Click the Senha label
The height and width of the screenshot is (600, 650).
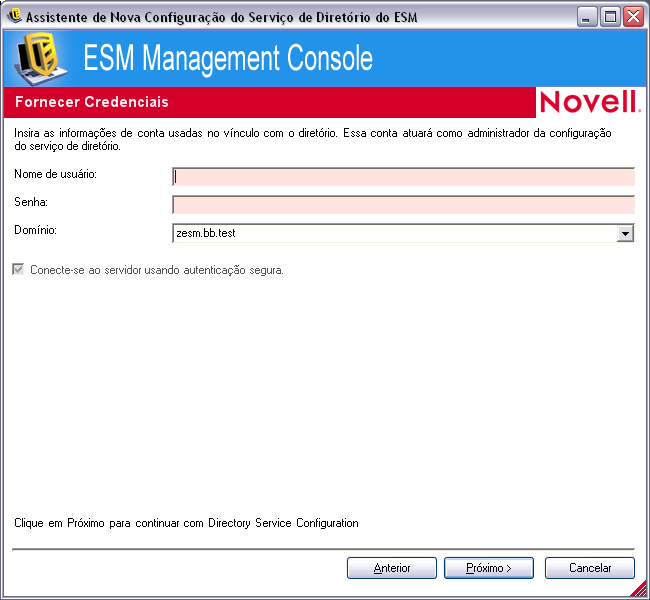(31, 202)
